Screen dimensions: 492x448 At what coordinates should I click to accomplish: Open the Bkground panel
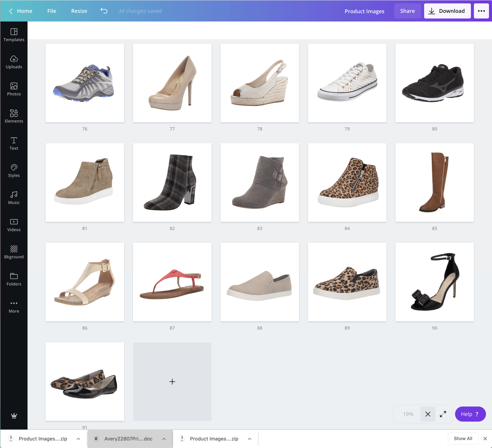click(14, 252)
